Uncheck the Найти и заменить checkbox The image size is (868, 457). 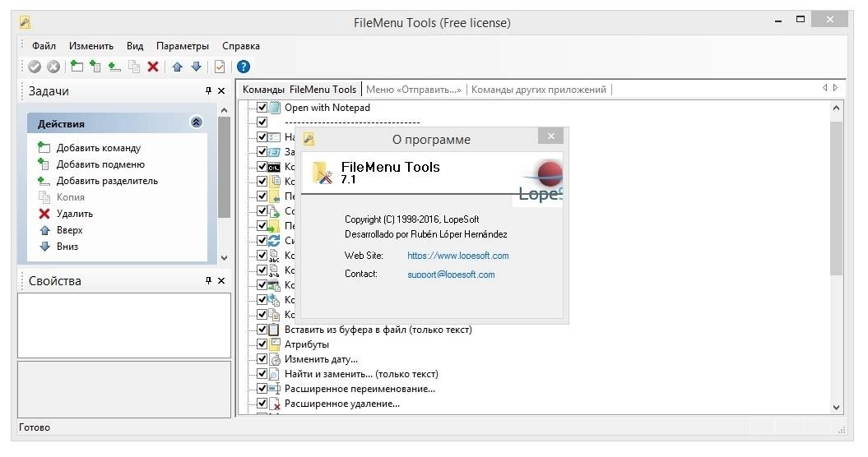pyautogui.click(x=262, y=374)
